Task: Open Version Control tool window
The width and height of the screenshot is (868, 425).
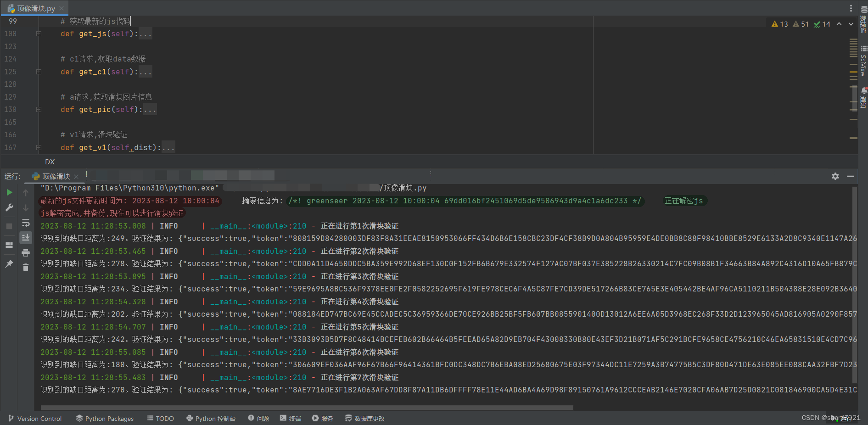Action: tap(35, 419)
